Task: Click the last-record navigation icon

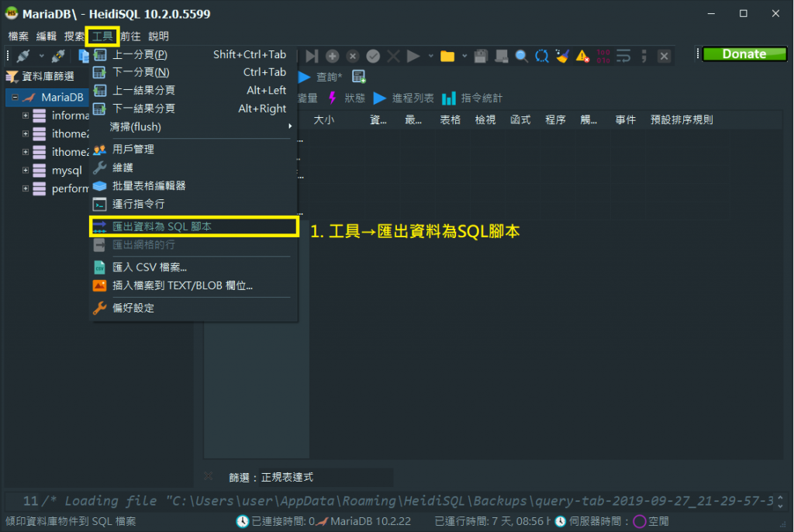Action: (312, 56)
